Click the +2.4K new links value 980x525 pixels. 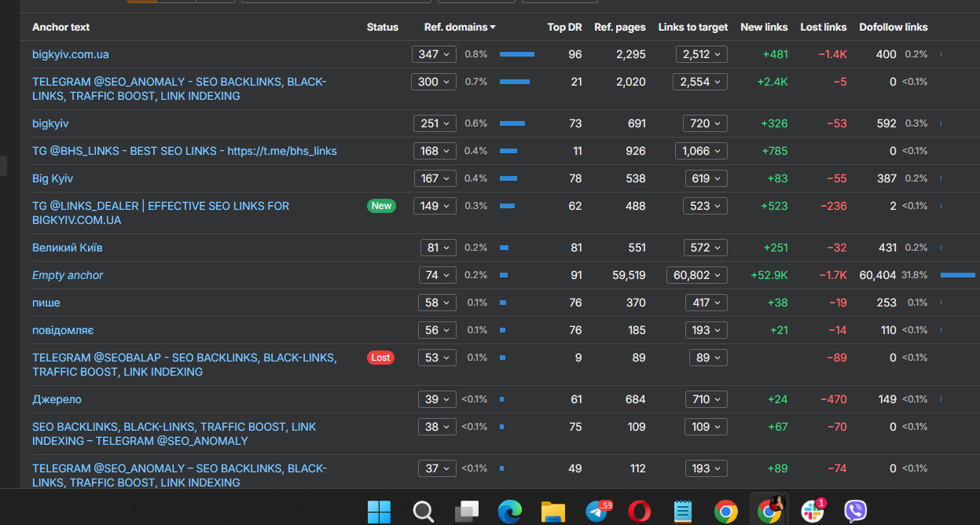click(771, 82)
